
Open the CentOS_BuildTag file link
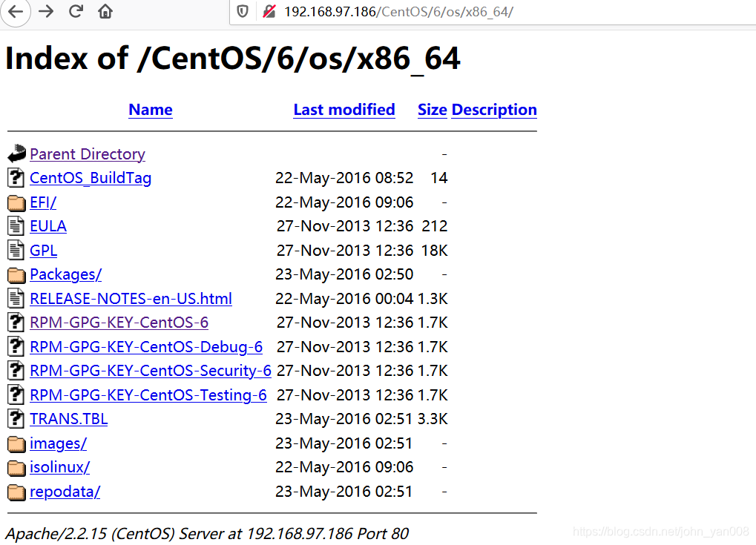91,178
